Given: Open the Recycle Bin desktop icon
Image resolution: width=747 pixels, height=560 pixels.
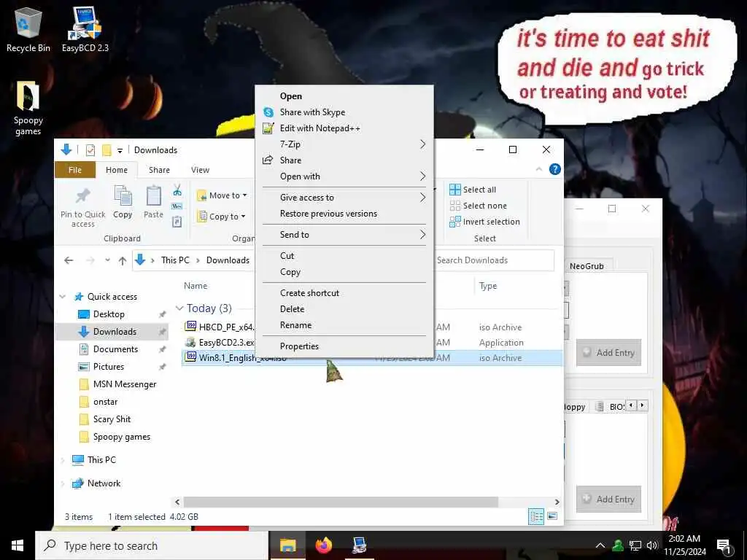Looking at the screenshot, I should (28, 29).
